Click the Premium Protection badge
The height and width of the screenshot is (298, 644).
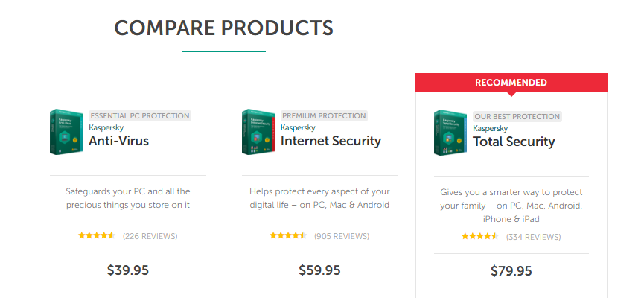pos(324,116)
